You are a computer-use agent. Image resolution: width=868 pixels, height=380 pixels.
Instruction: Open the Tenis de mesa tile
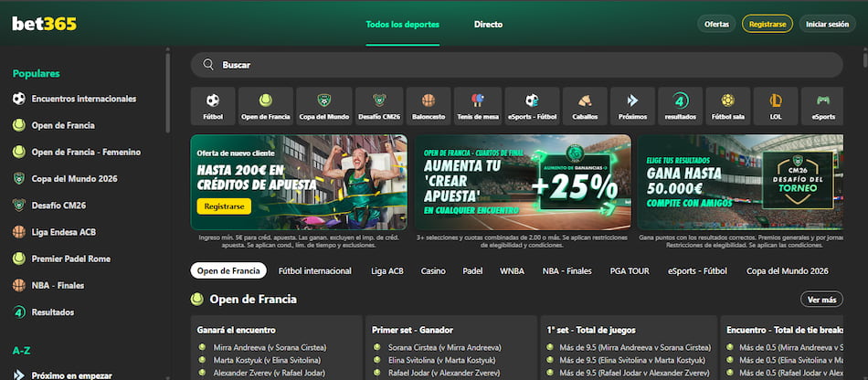478,106
